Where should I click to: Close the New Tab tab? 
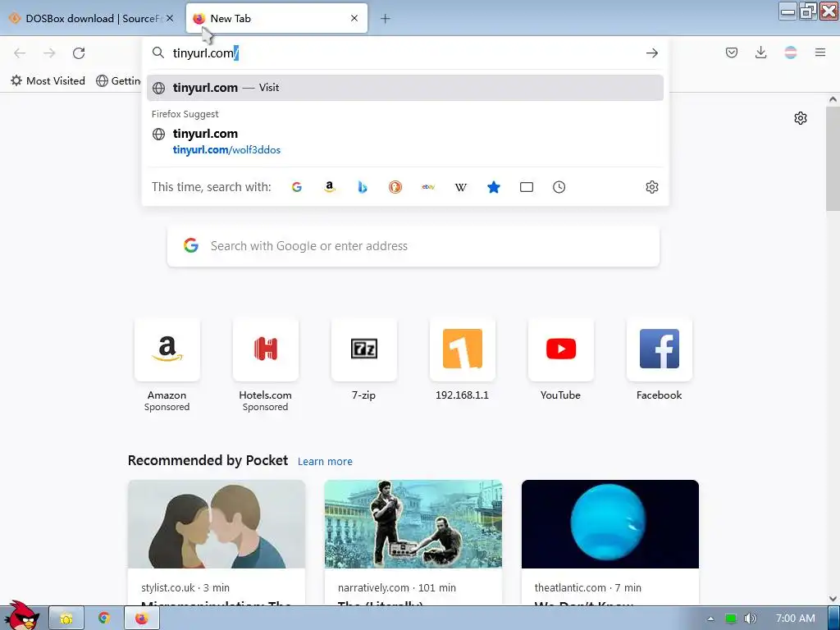click(354, 18)
